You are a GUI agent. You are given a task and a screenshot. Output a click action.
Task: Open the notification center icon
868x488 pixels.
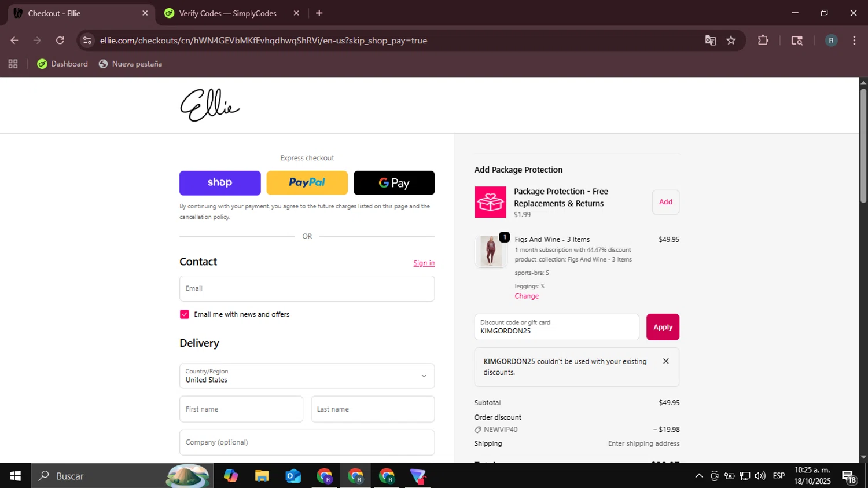click(x=849, y=476)
